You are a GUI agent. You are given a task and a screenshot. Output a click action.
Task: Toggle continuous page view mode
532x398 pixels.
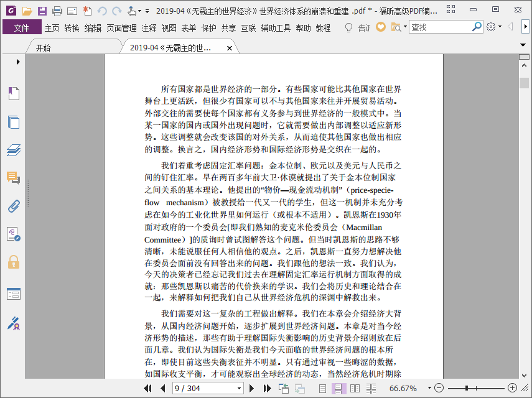(x=338, y=389)
